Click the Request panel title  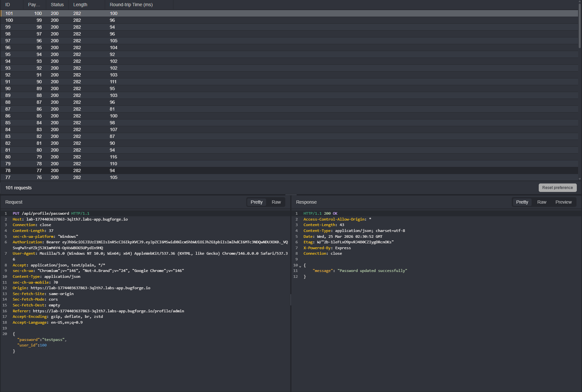[14, 202]
